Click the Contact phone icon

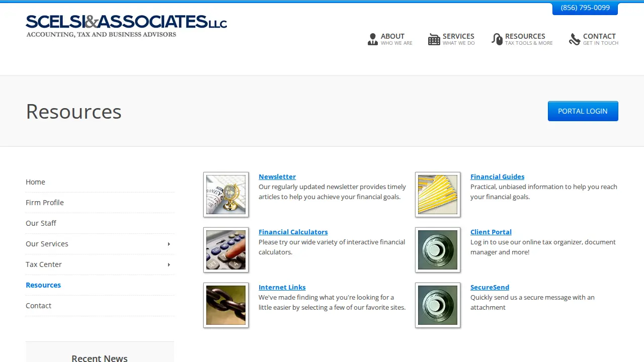(x=575, y=39)
